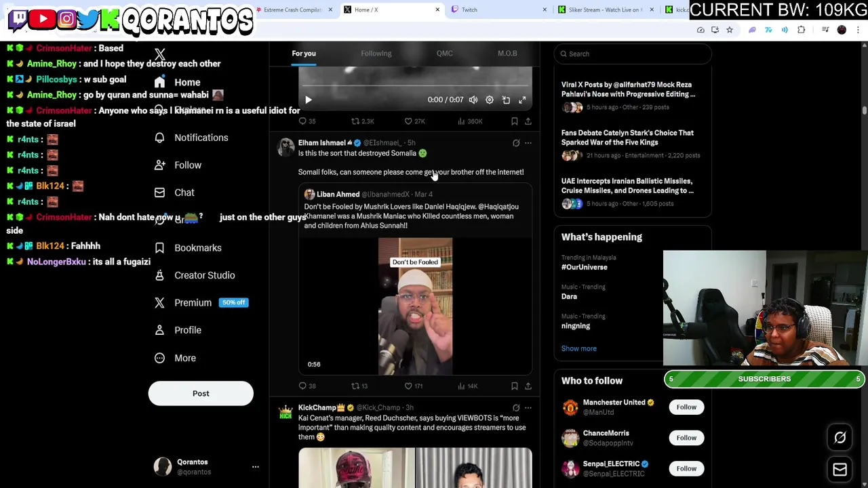868x488 pixels.
Task: Open floating messages envelope button
Action: (840, 469)
